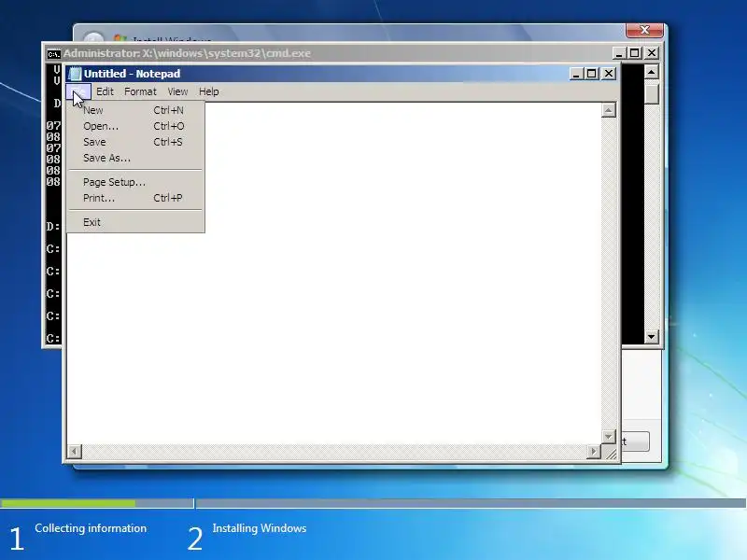The width and height of the screenshot is (747, 560).
Task: Open the Edit menu in Notepad
Action: (x=105, y=91)
